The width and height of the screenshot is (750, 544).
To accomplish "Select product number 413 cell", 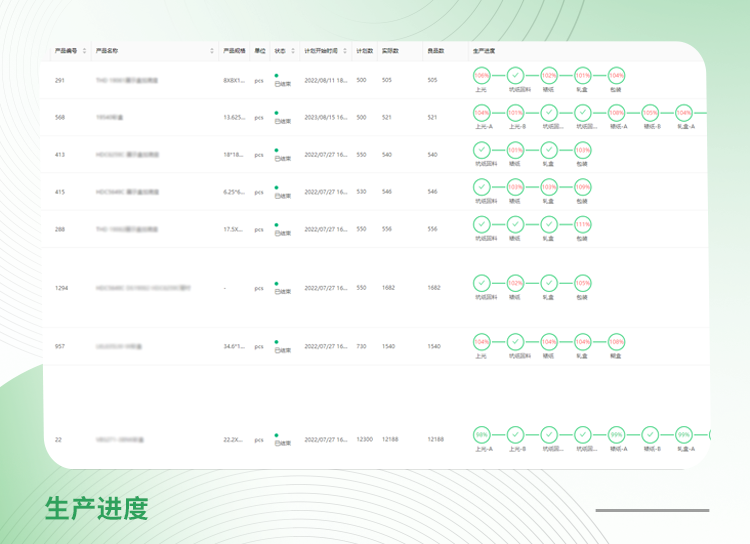I will click(60, 155).
